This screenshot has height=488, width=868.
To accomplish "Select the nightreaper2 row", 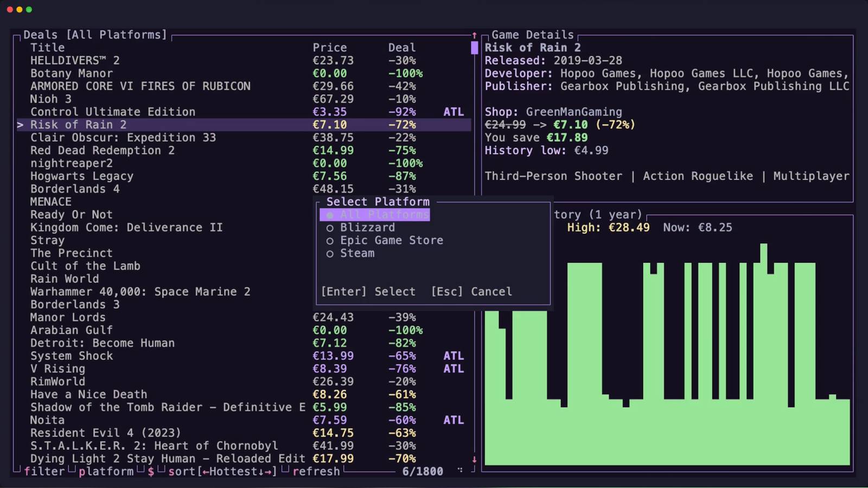I will (x=244, y=163).
